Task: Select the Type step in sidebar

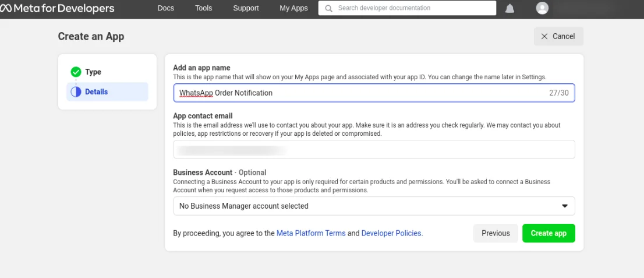Action: tap(93, 72)
